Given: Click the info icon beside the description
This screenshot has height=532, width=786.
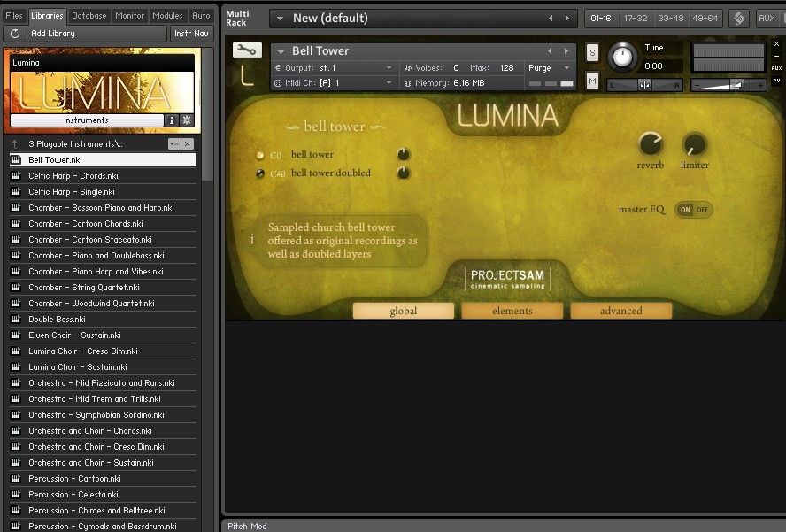Looking at the screenshot, I should tap(251, 239).
